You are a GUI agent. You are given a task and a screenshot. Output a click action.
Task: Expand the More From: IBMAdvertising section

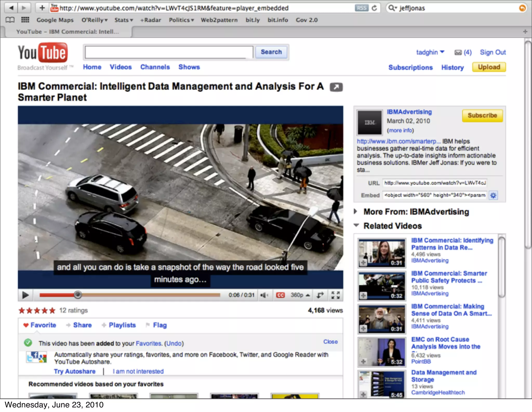click(x=356, y=211)
